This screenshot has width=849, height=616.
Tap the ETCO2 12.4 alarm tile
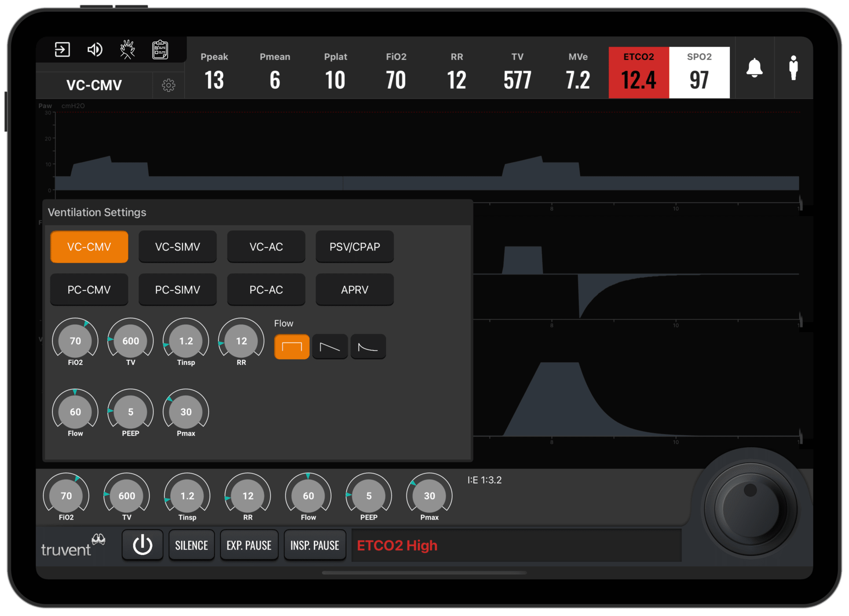(x=639, y=72)
